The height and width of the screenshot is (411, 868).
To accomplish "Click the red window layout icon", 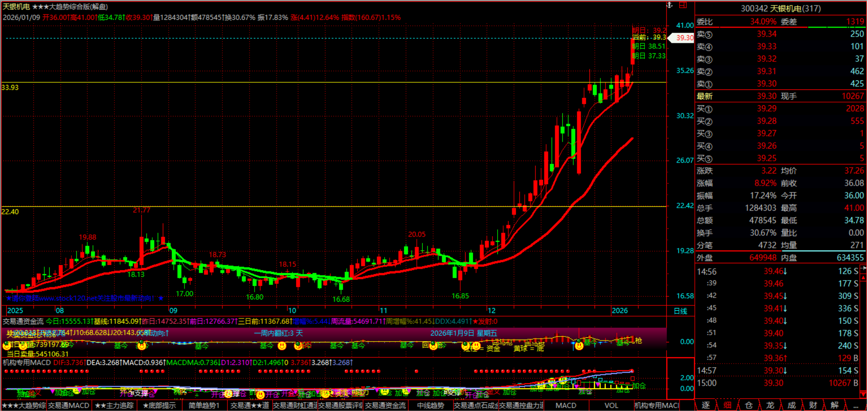I will pyautogui.click(x=683, y=5).
